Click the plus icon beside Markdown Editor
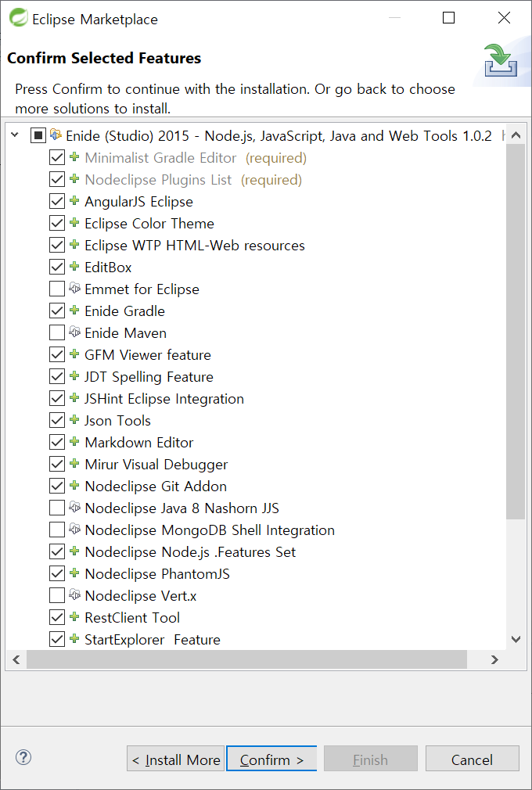Screen dimensions: 532x790 74,441
